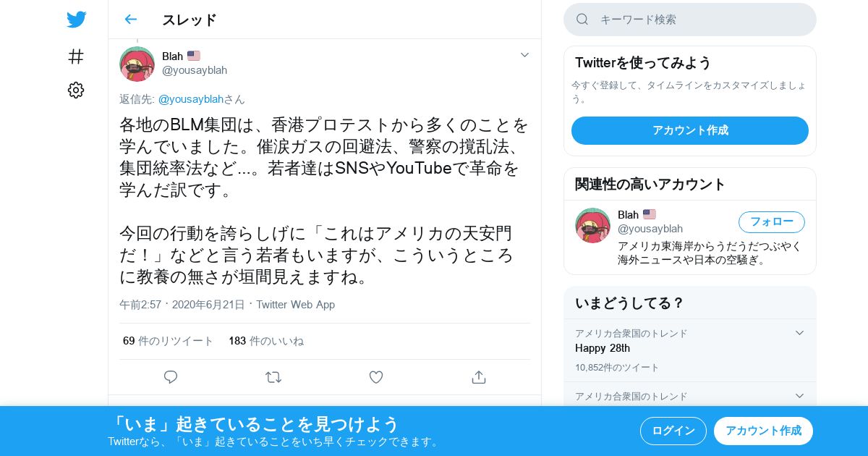Viewport: 868px width, 456px height.
Task: Follow Blah with フォロー button
Action: (772, 221)
